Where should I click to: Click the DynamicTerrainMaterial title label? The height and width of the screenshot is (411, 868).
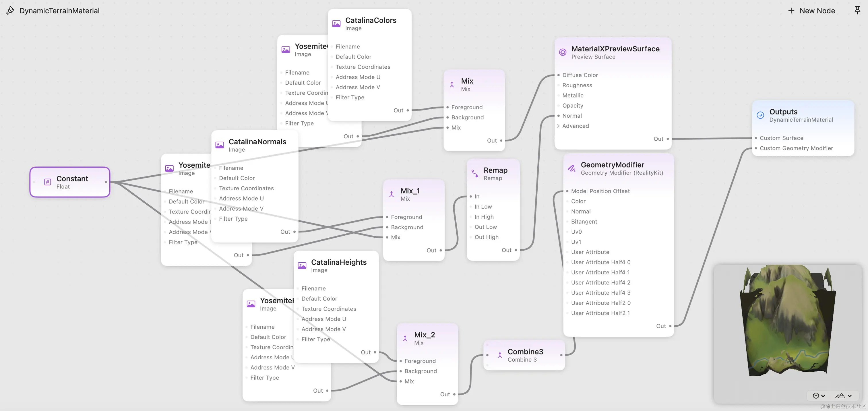coord(59,11)
